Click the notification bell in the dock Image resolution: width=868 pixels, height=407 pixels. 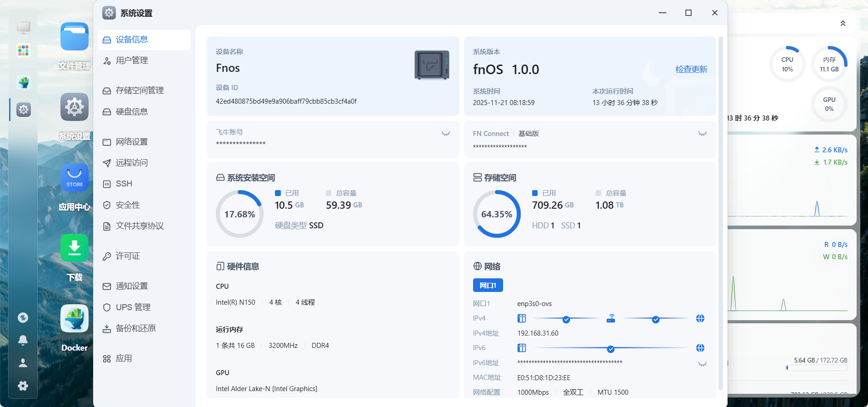tap(23, 340)
